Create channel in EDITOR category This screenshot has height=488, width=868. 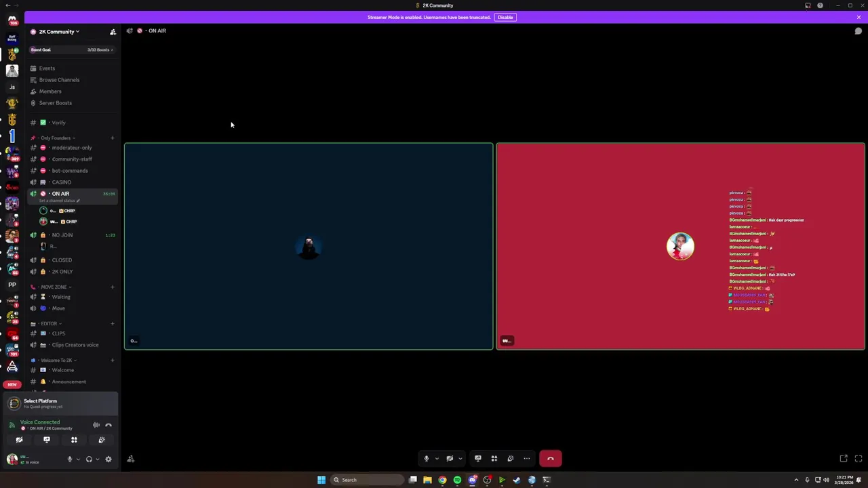click(113, 324)
